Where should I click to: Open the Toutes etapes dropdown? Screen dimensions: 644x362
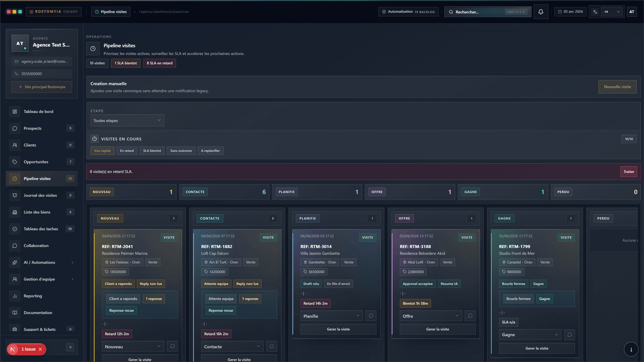coord(127,120)
